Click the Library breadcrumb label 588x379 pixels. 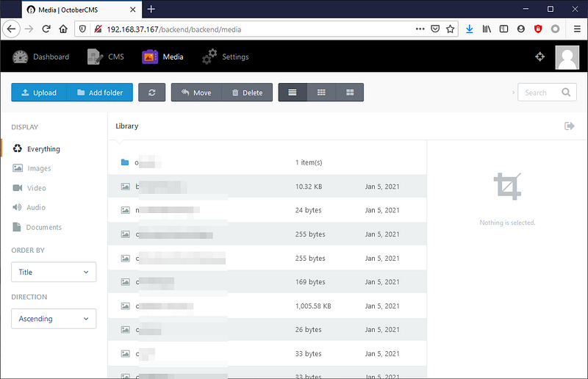coord(126,126)
